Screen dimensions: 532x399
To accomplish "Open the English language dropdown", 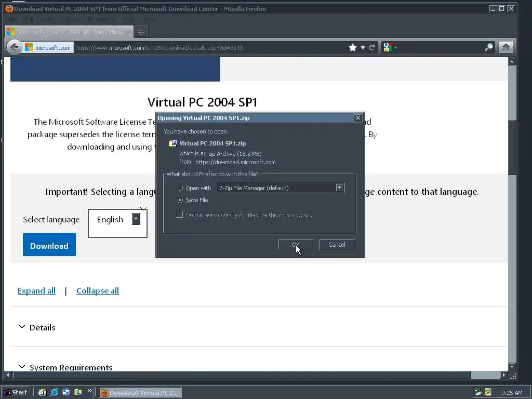I will [x=117, y=223].
